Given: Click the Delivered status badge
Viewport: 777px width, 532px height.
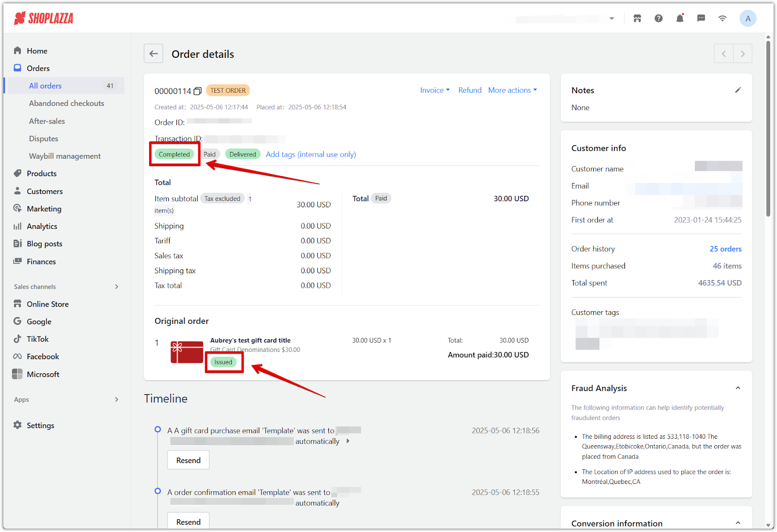Looking at the screenshot, I should 243,154.
